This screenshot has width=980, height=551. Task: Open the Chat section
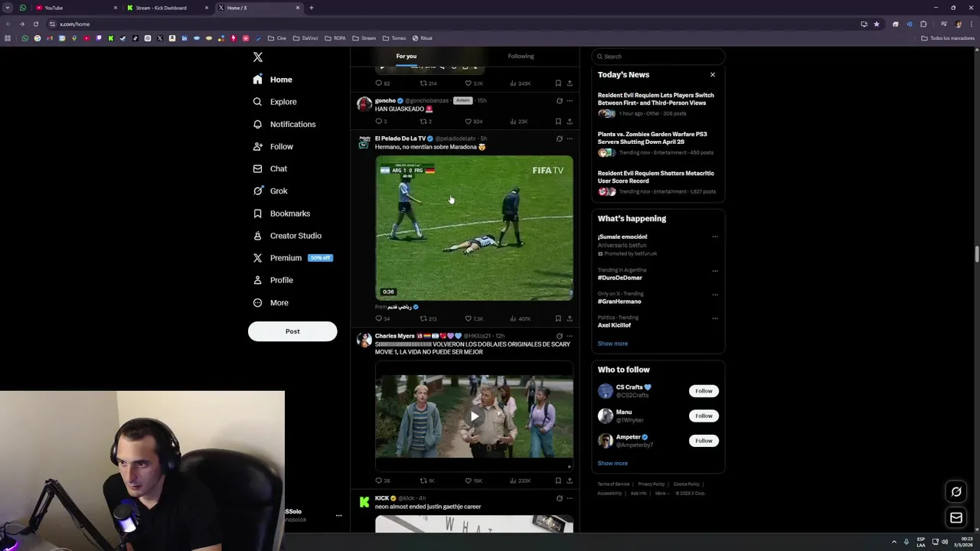270,168
